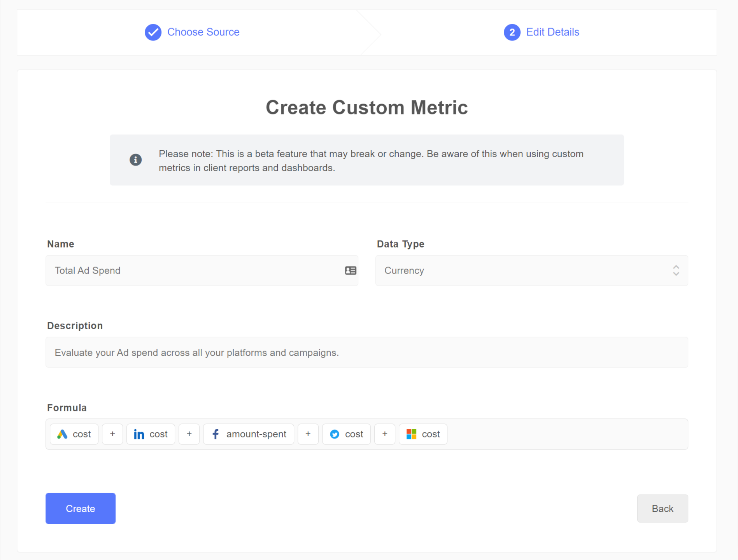
Task: Click the info icon in the beta notice
Action: (x=135, y=160)
